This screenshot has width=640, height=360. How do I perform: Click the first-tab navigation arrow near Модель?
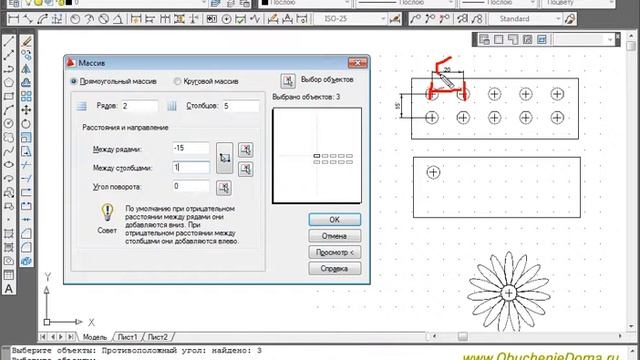43,337
